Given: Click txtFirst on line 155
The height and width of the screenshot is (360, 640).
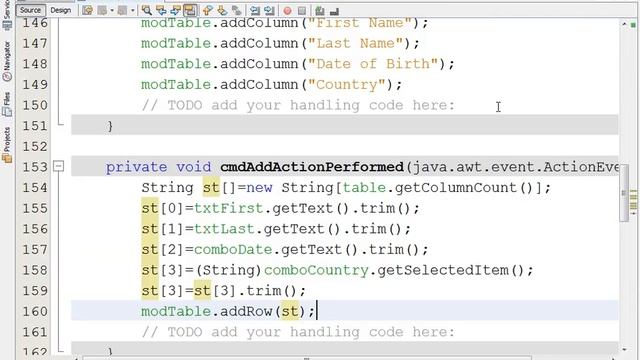Looking at the screenshot, I should click(x=229, y=208).
